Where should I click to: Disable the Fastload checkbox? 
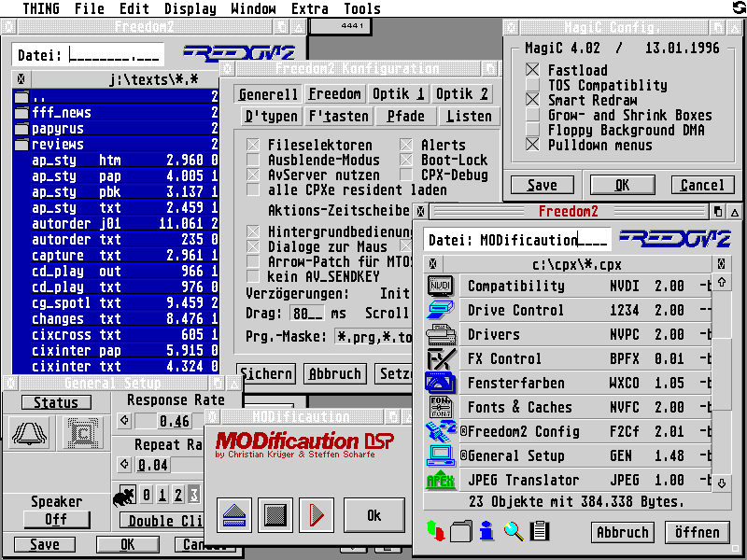click(x=532, y=70)
